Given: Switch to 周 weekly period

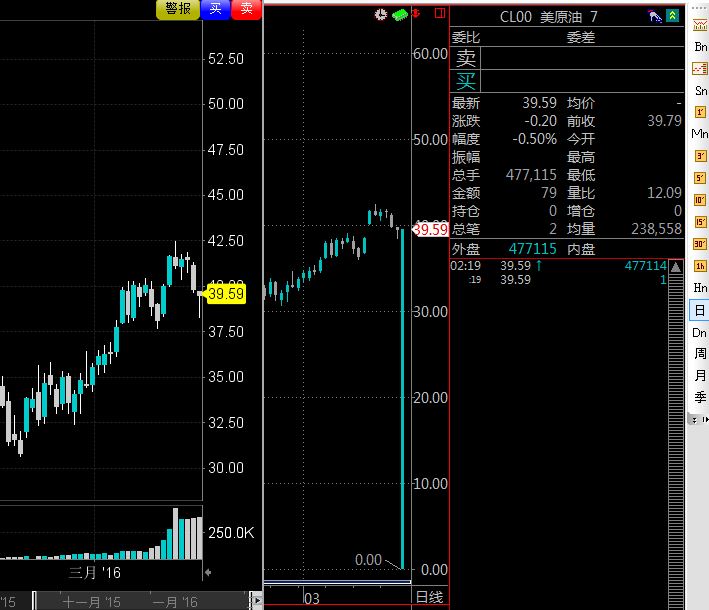Looking at the screenshot, I should (700, 354).
